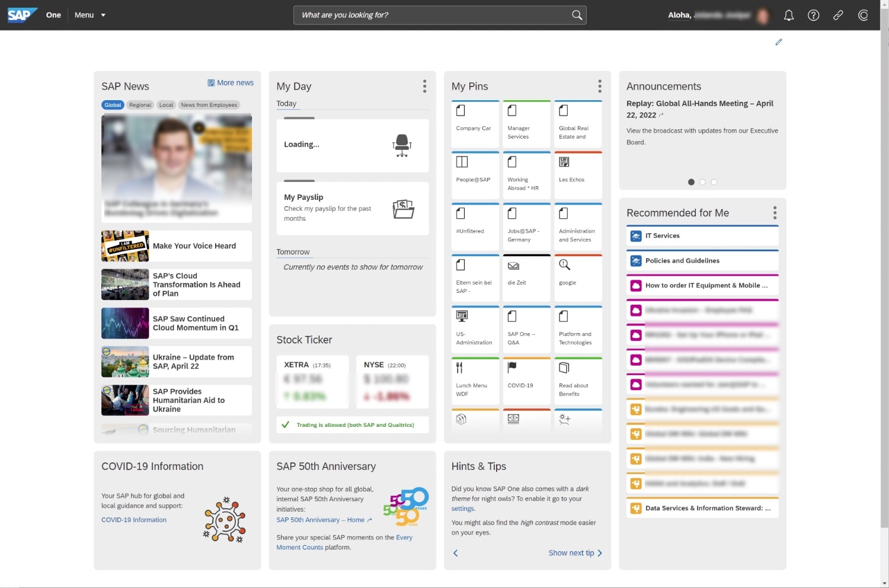Expand the Menu dropdown

click(x=90, y=15)
